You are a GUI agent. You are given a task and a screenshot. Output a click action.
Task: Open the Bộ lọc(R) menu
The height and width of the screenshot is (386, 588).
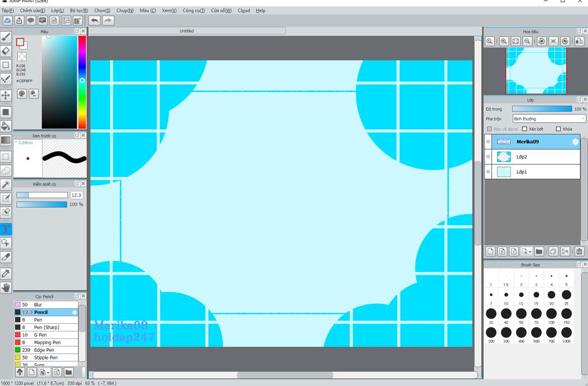(79, 10)
